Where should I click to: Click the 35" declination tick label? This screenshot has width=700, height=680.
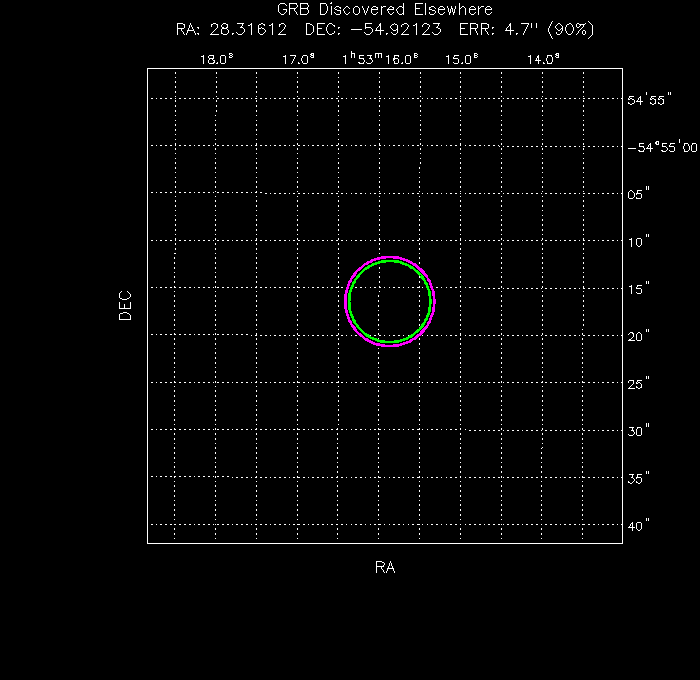638,479
